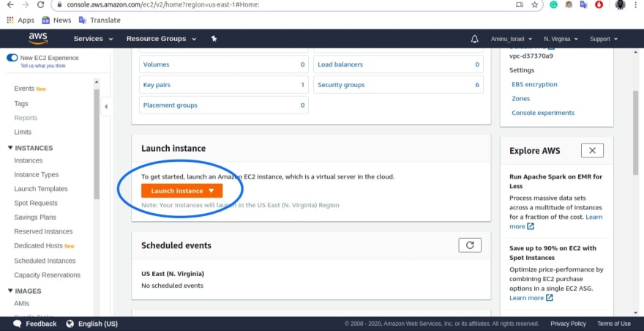Open News bookmark
This screenshot has width=644, height=331.
56,21
